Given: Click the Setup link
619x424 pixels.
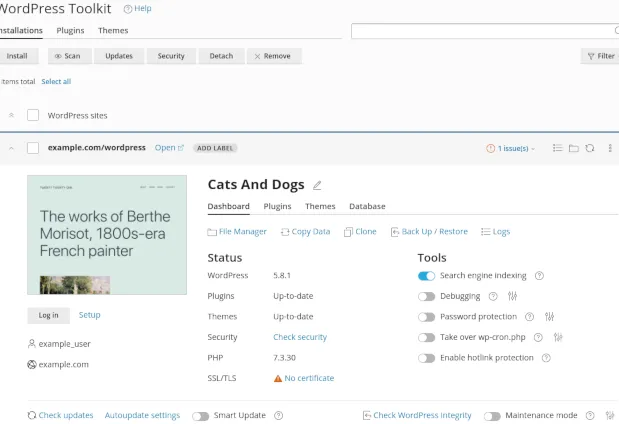Looking at the screenshot, I should point(90,315).
